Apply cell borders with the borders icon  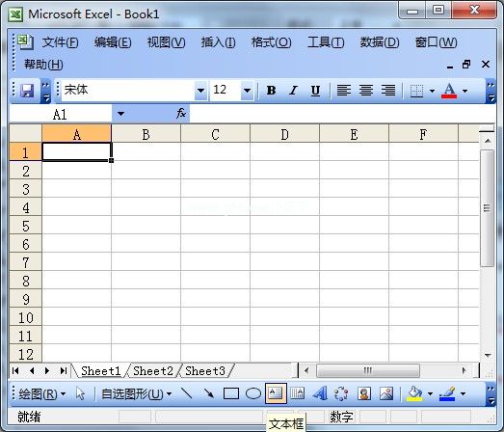tap(416, 91)
